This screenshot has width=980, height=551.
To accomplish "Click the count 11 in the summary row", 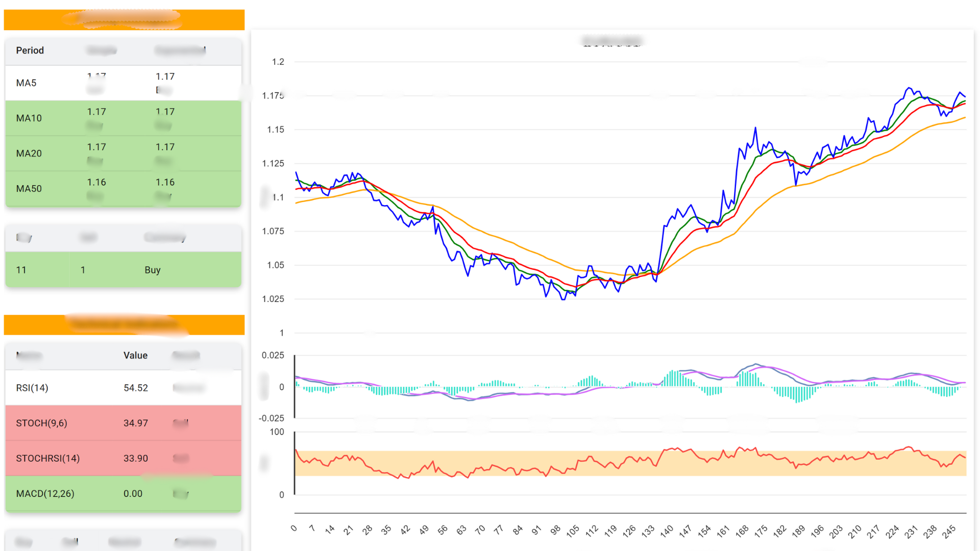I will coord(21,270).
